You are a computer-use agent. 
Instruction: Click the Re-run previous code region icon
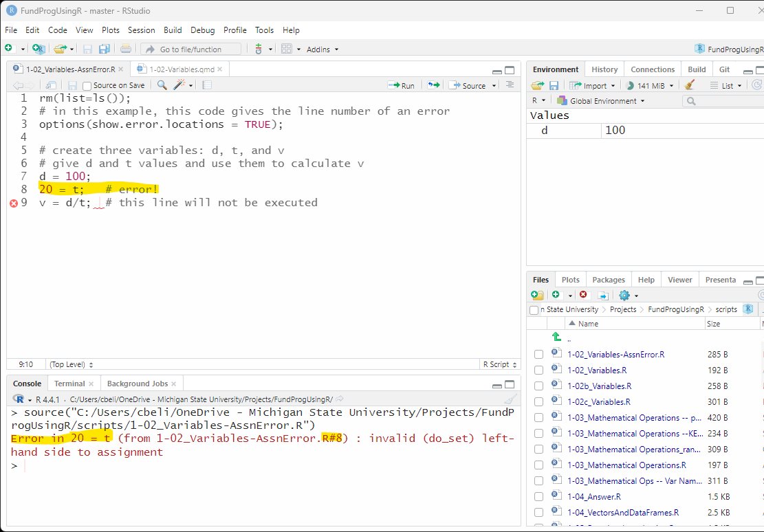[x=434, y=85]
